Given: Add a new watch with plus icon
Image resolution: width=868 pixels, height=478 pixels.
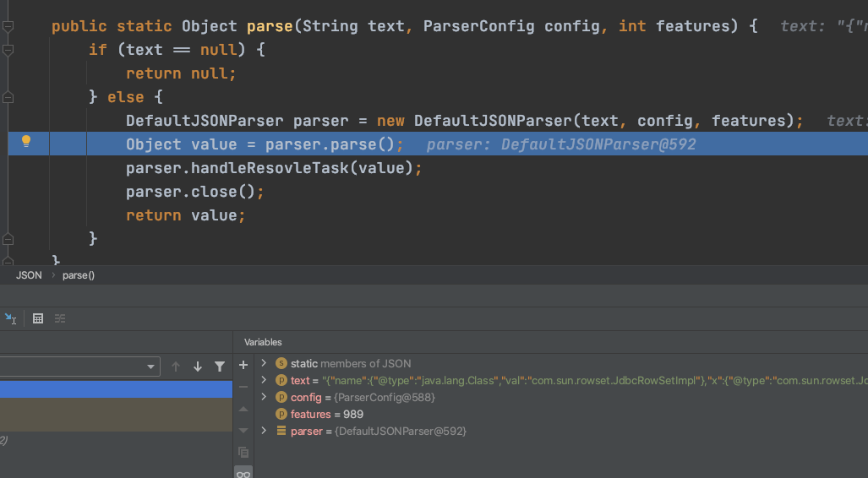Looking at the screenshot, I should point(243,365).
